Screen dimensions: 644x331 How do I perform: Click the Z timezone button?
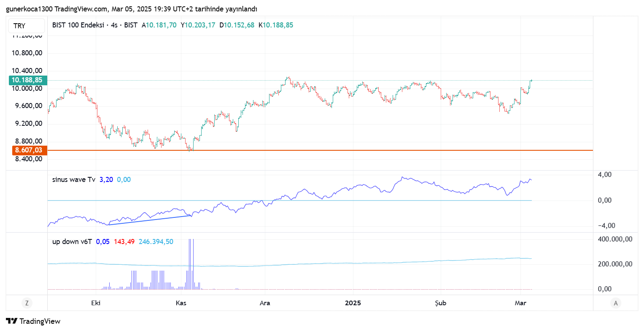coord(27,303)
